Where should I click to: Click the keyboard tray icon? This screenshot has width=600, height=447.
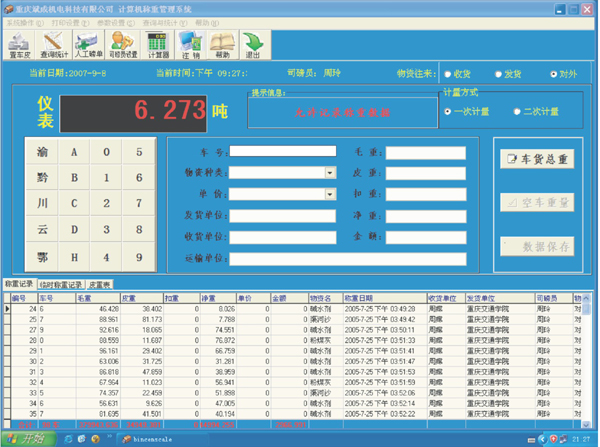click(x=531, y=440)
